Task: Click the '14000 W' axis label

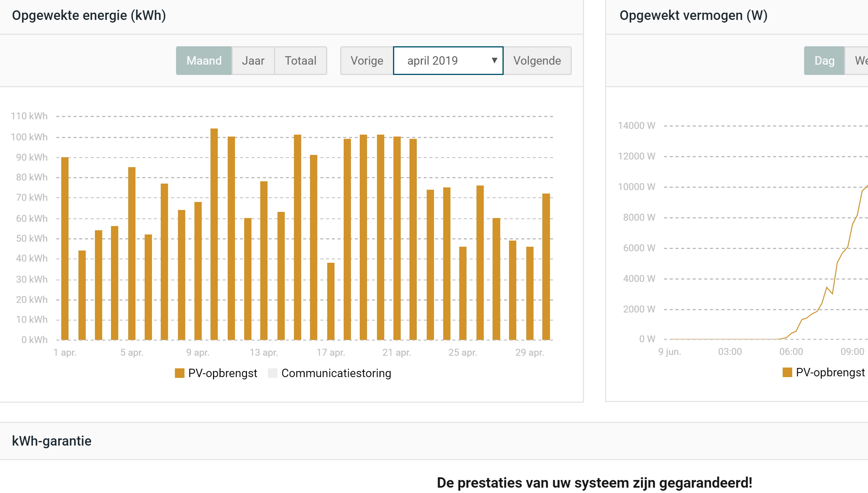Action: 636,125
